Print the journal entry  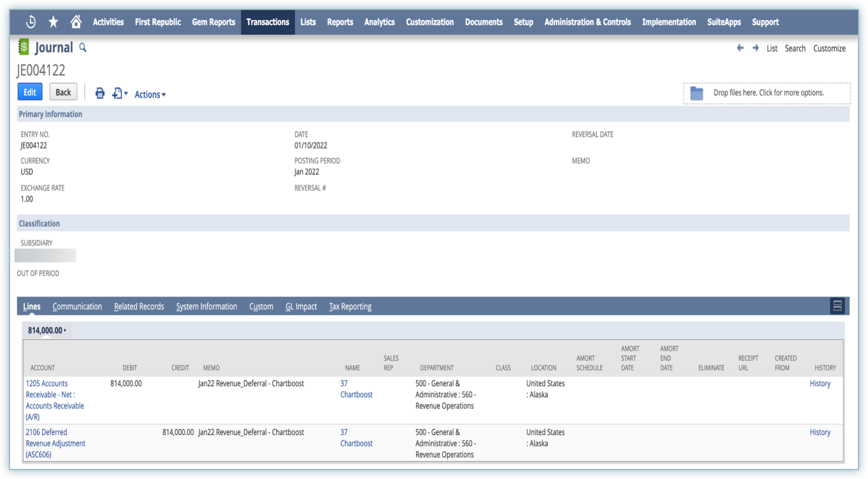100,94
